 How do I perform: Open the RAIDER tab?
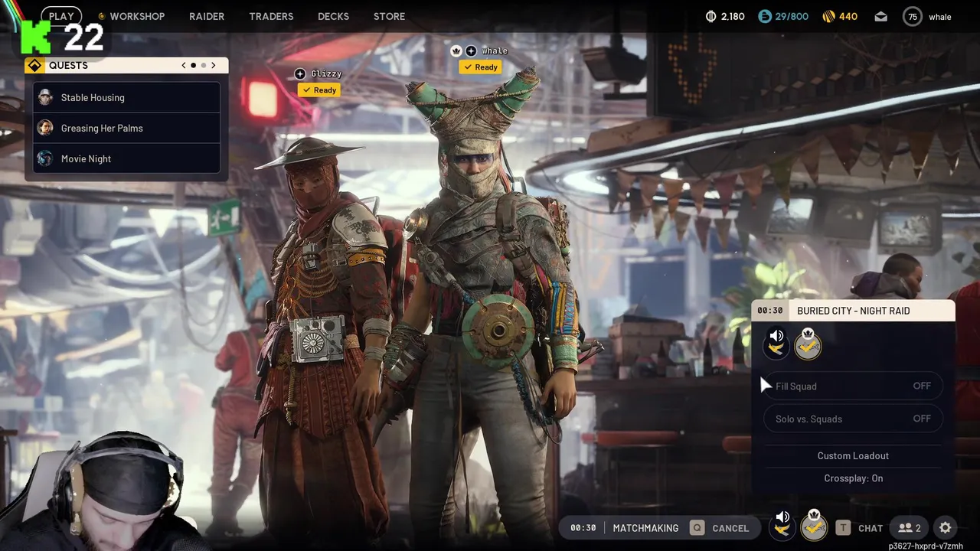[207, 16]
